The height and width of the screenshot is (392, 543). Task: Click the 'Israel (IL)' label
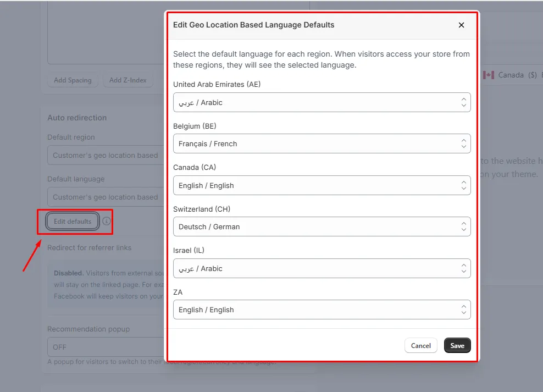(x=189, y=250)
